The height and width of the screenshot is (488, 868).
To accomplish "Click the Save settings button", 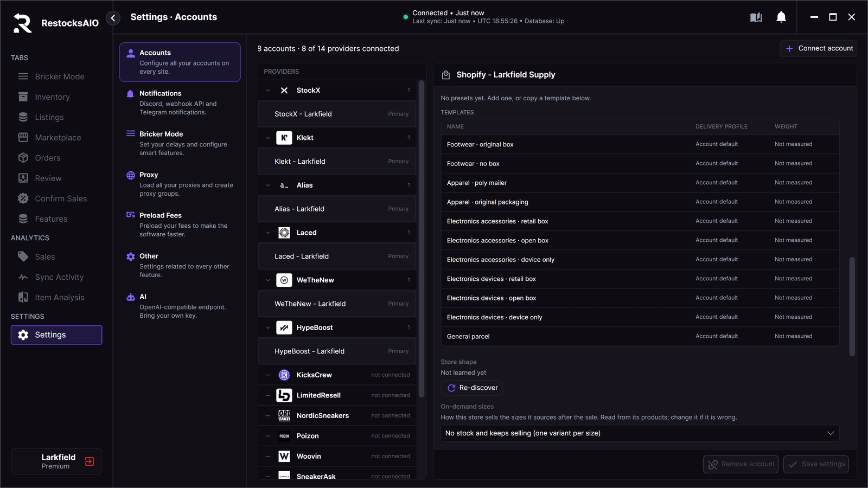I will click(816, 464).
